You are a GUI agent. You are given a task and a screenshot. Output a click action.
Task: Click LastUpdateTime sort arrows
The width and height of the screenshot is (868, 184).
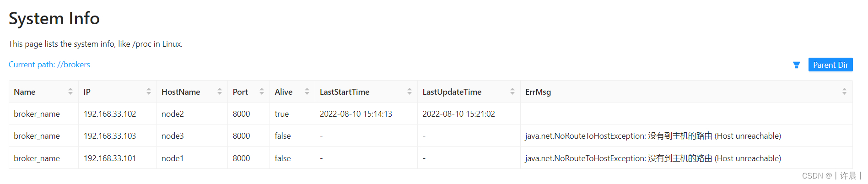coord(512,92)
